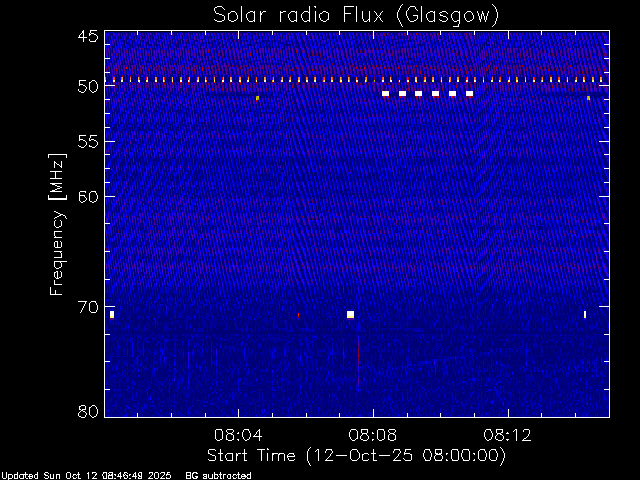Click the 'BG subtracted' footer text
Viewport: 640px width, 480px height.
[x=218, y=476]
